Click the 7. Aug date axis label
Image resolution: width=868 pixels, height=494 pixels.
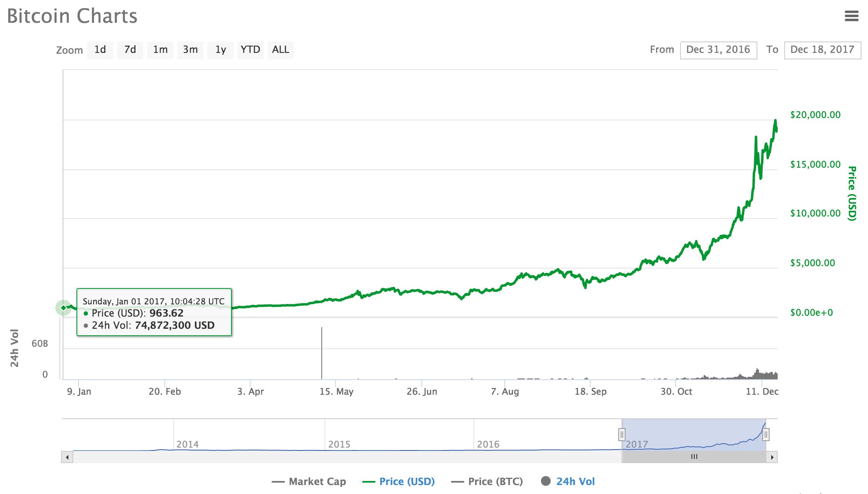505,391
